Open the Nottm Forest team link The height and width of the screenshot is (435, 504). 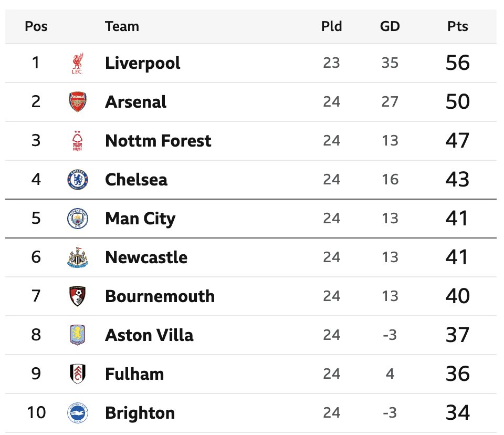coord(158,141)
